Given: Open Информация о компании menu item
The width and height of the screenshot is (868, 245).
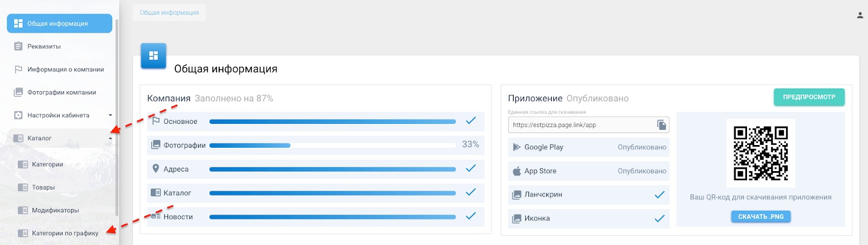Looking at the screenshot, I should click(x=65, y=70).
